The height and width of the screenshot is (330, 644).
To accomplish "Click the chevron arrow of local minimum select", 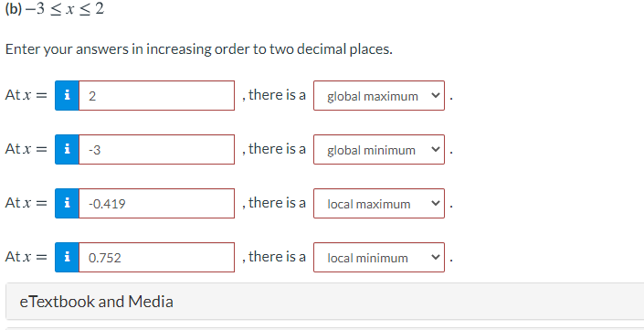I will point(435,257).
